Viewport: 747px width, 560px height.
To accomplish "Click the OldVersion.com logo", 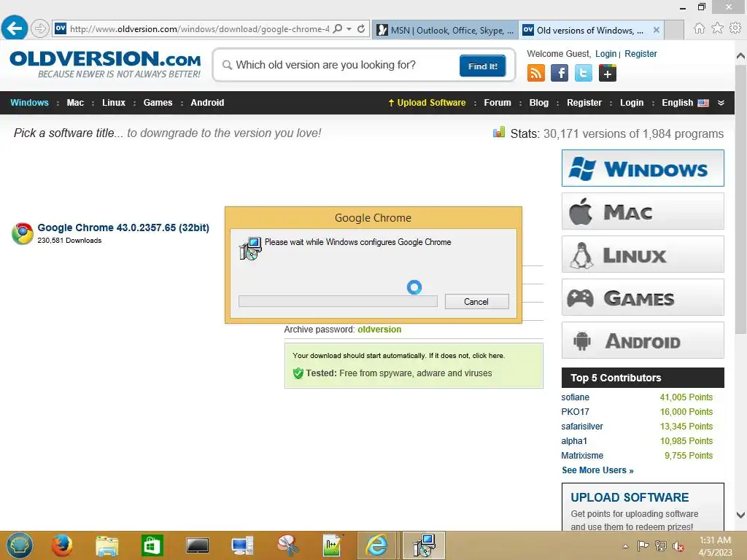I will click(105, 64).
